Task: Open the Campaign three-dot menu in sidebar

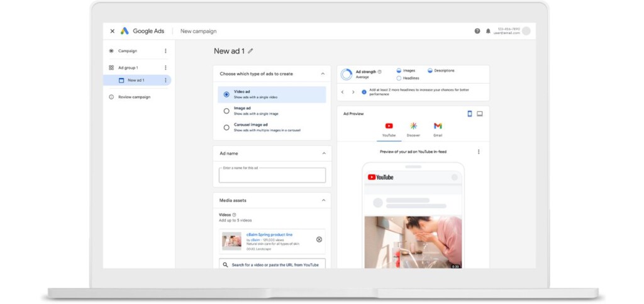Action: click(x=165, y=51)
